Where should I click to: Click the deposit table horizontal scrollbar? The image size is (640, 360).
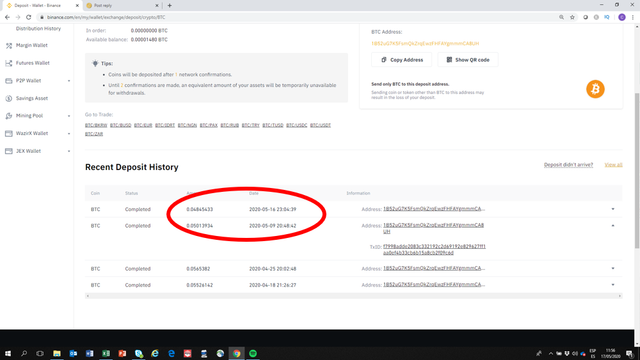pyautogui.click(x=353, y=296)
